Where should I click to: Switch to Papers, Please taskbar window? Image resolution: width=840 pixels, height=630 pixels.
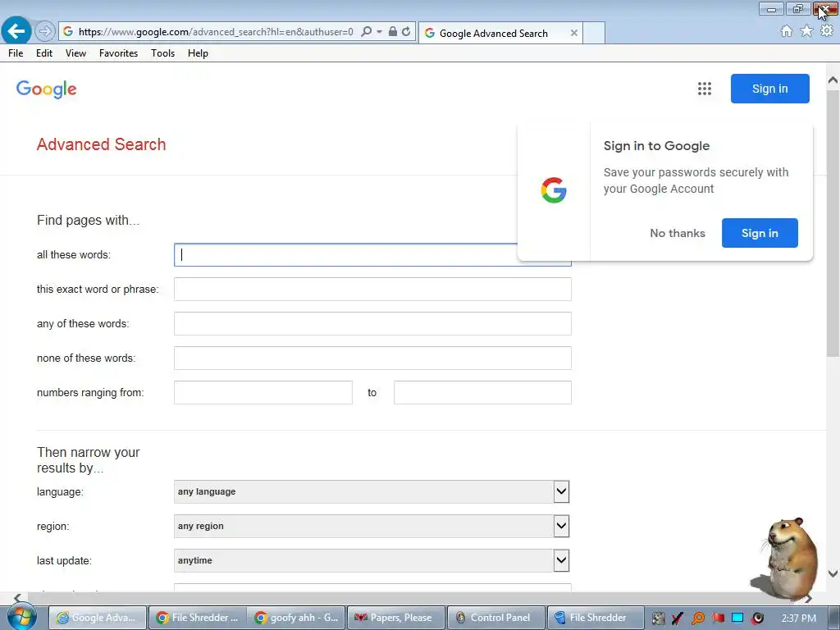tap(396, 618)
